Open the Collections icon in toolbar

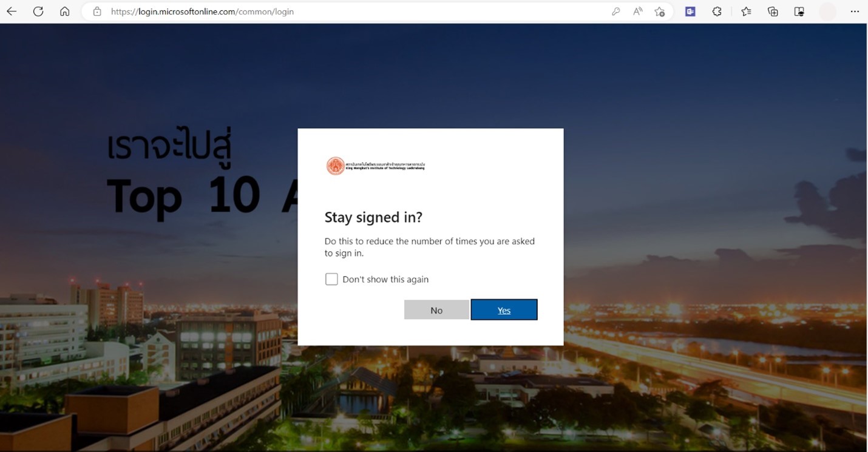[x=773, y=12]
